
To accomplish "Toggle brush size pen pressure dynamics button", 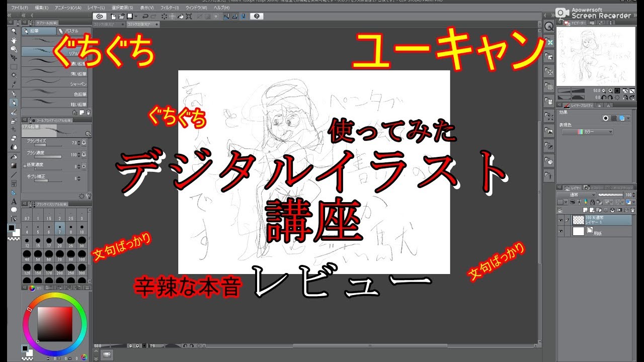I will click(84, 142).
